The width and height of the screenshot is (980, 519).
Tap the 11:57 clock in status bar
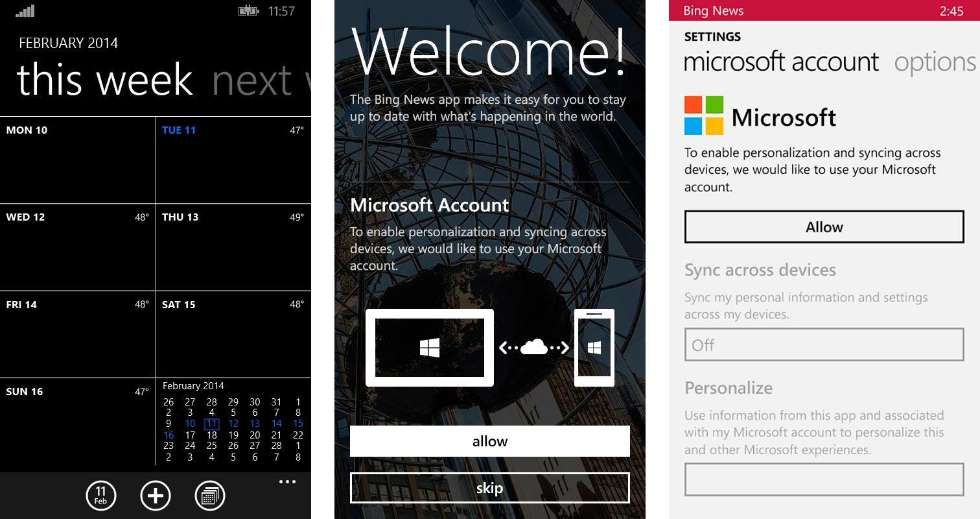point(281,11)
